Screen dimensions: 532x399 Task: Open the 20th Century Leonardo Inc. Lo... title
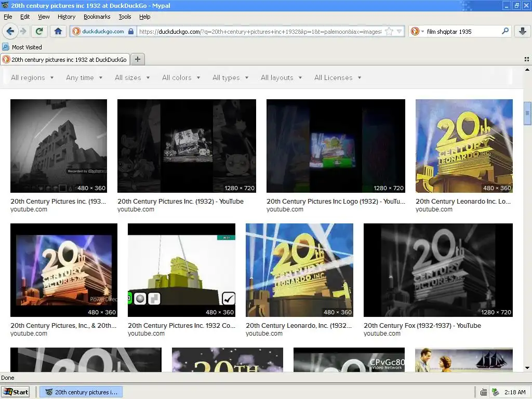tap(463, 201)
